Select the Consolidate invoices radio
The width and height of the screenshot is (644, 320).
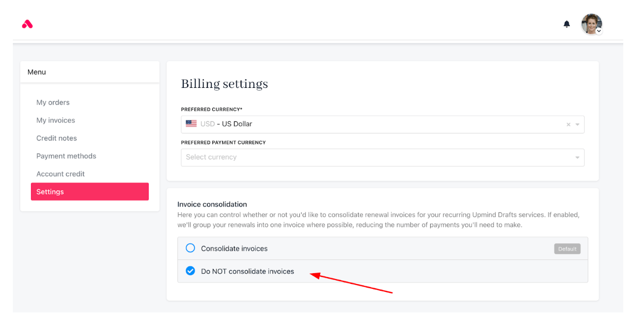190,248
